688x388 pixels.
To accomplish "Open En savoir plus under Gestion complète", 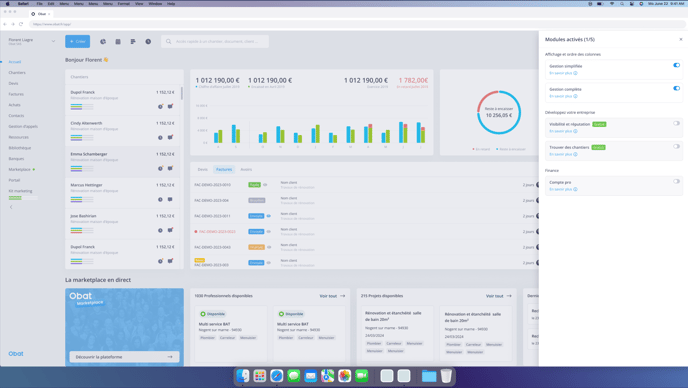I will coord(560,96).
